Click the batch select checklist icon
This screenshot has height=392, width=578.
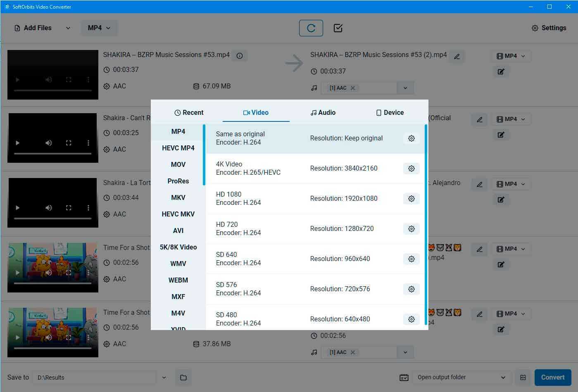[338, 28]
